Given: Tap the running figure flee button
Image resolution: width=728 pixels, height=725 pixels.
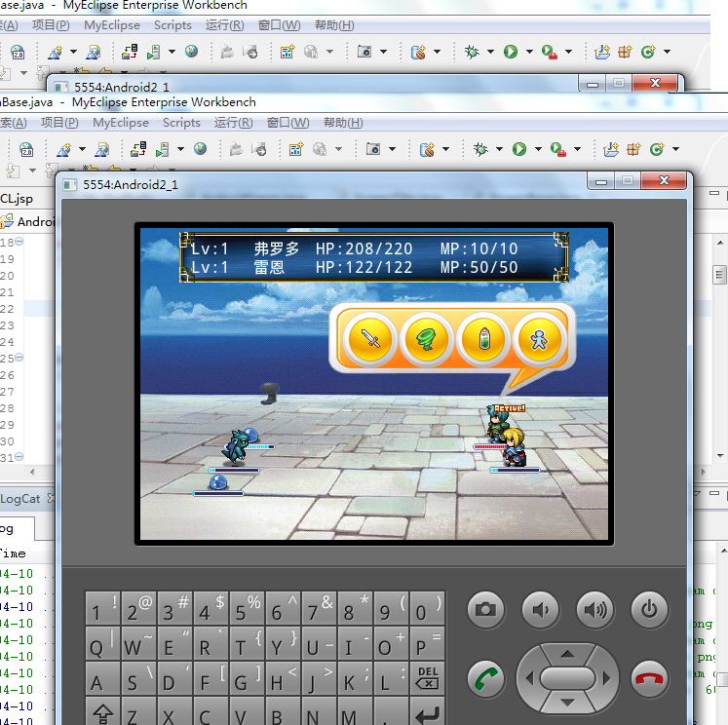Looking at the screenshot, I should (x=540, y=340).
